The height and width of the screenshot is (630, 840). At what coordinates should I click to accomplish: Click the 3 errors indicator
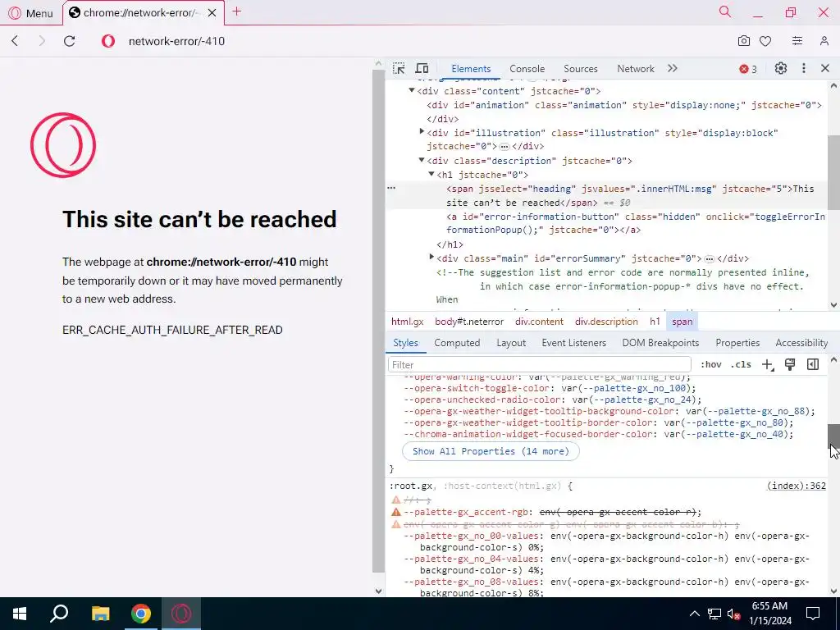[x=748, y=69]
